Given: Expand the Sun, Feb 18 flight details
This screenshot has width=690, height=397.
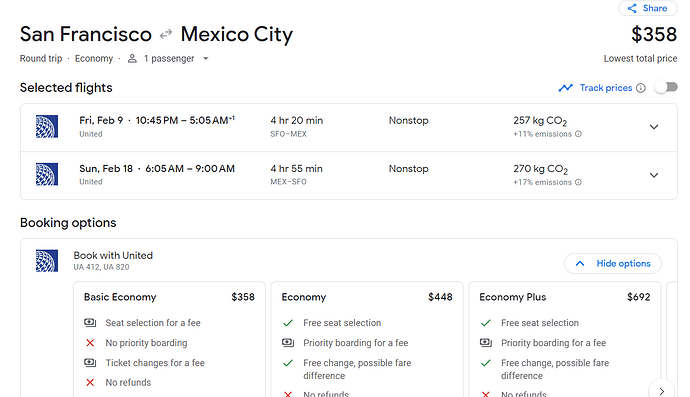Looking at the screenshot, I should pyautogui.click(x=654, y=175).
